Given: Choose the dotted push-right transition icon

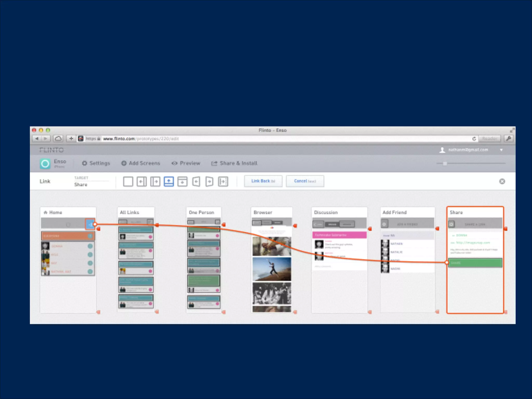Looking at the screenshot, I should pos(223,182).
